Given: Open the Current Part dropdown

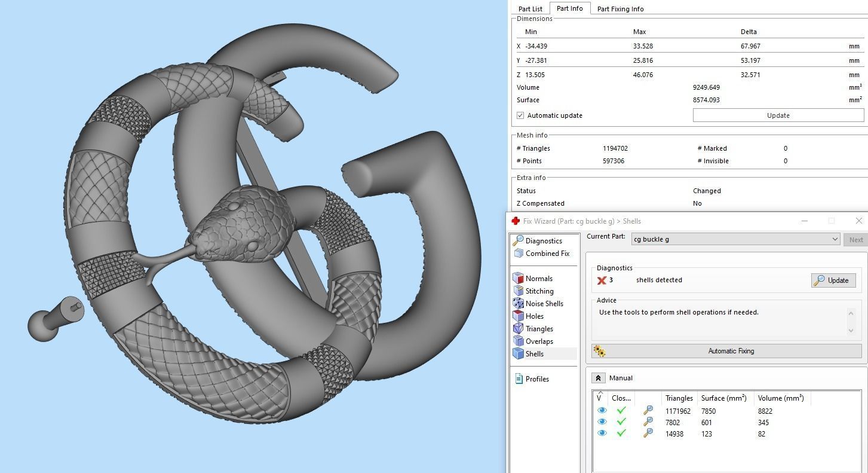Looking at the screenshot, I should [x=735, y=239].
